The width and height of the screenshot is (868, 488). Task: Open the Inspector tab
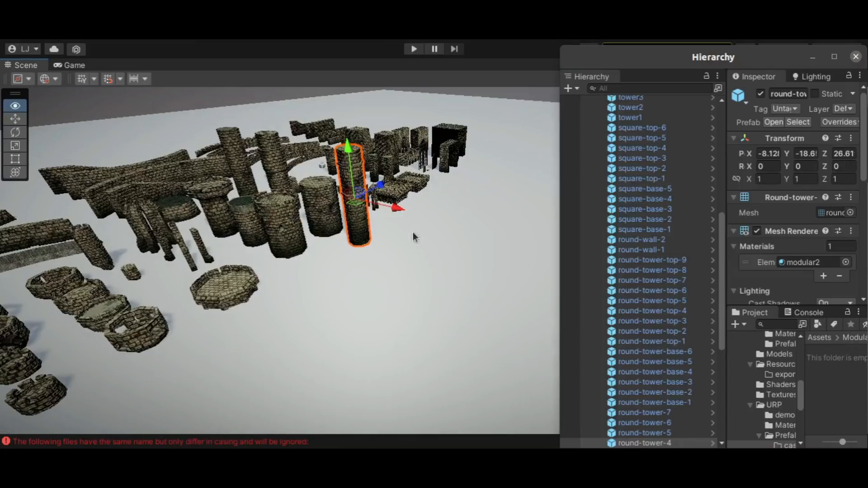coord(754,76)
